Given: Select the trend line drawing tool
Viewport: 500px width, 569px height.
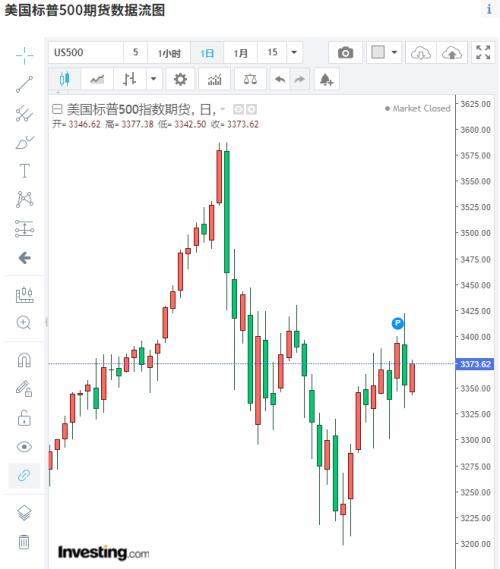Looking at the screenshot, I should [x=24, y=84].
